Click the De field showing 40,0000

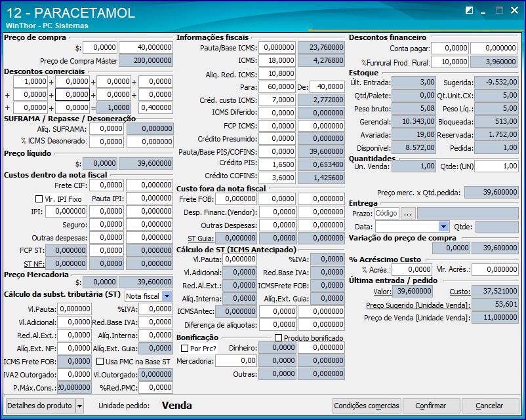click(327, 86)
